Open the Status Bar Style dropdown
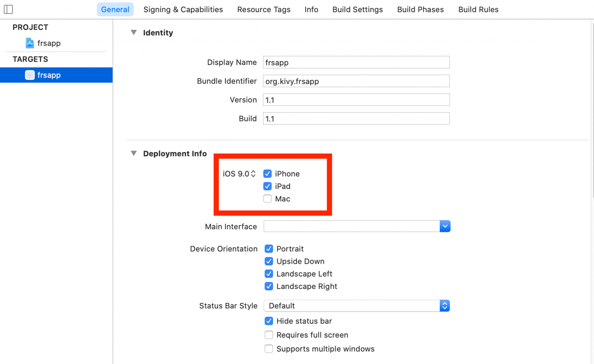Screen dimensions: 594x364 (445, 306)
